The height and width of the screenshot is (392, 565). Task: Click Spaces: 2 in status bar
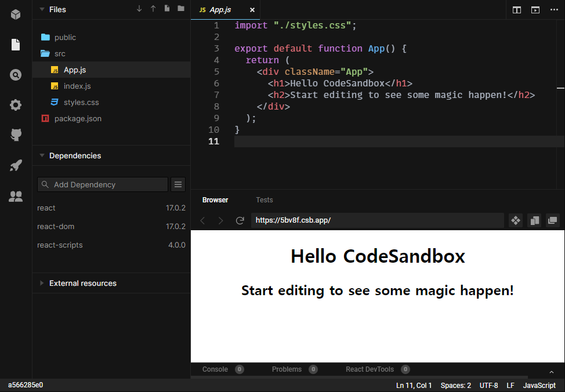click(456, 386)
